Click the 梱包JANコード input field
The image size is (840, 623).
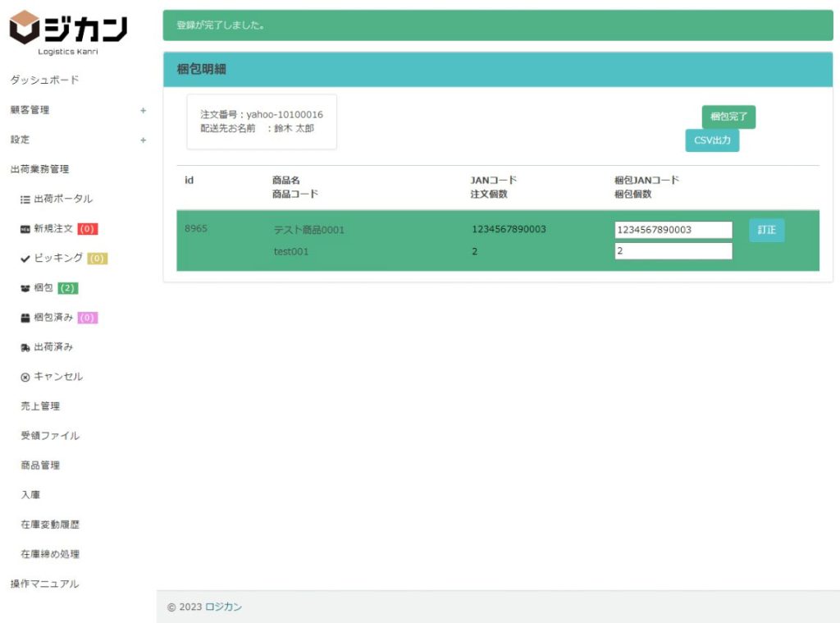click(x=673, y=230)
